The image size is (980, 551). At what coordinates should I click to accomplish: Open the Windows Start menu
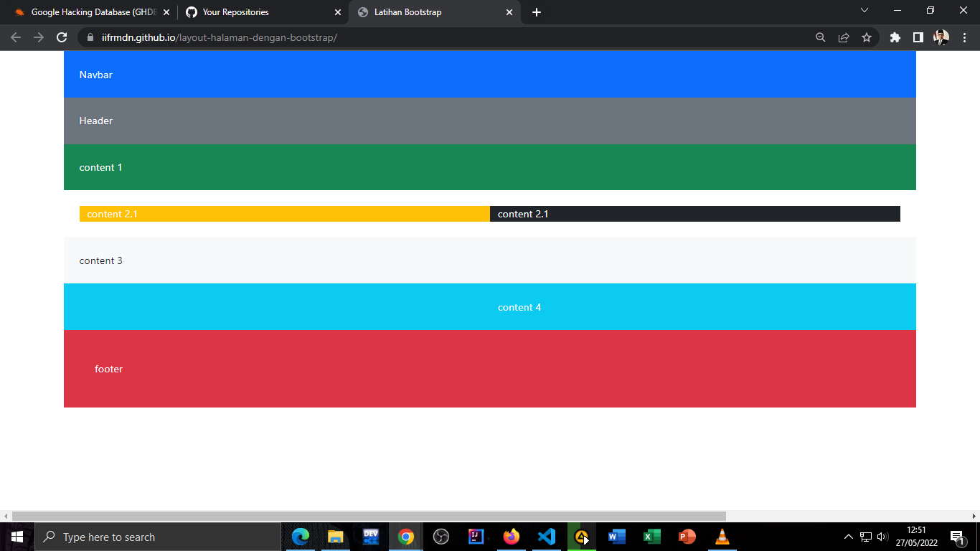coord(17,537)
